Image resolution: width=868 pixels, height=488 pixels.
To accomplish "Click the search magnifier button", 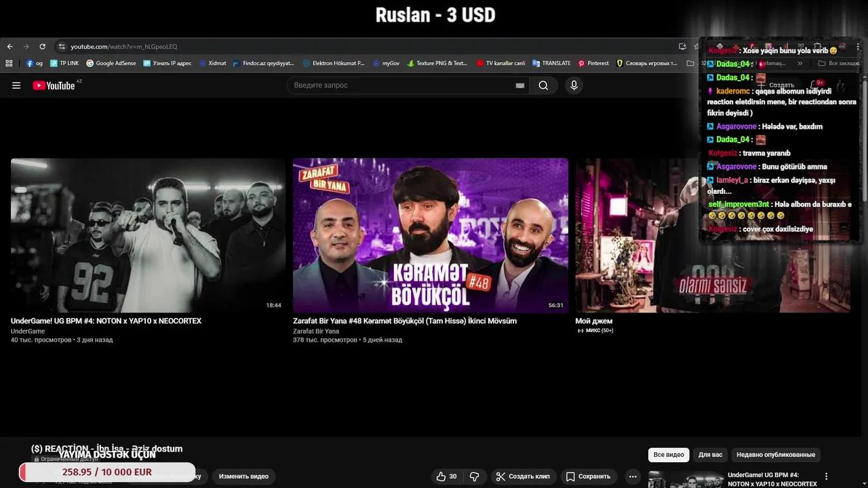I will (543, 85).
